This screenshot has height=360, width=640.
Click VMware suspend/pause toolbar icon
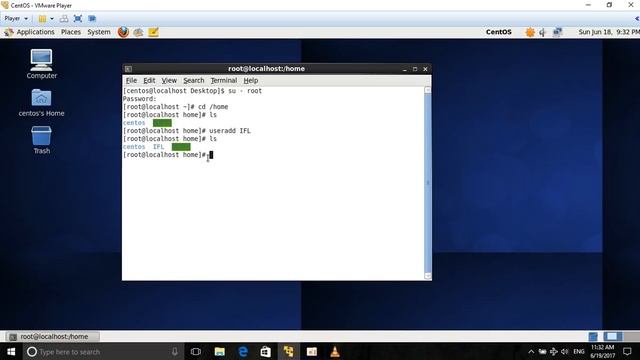tap(42, 18)
